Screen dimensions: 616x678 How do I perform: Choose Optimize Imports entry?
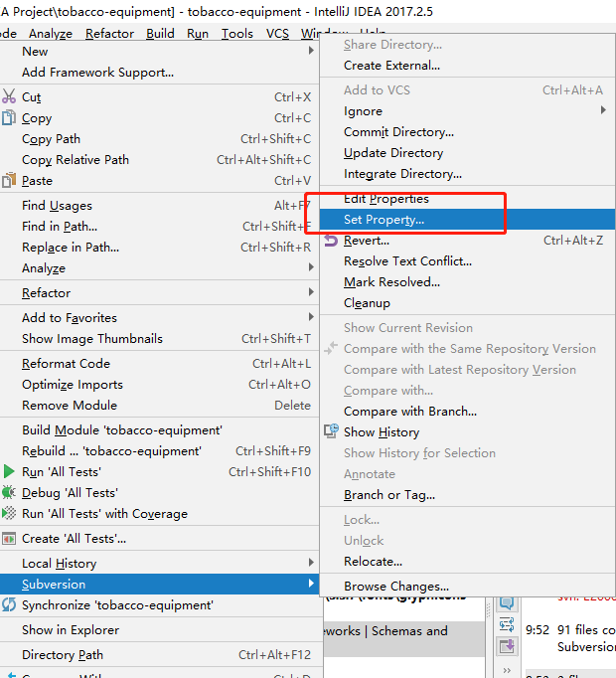point(159,385)
